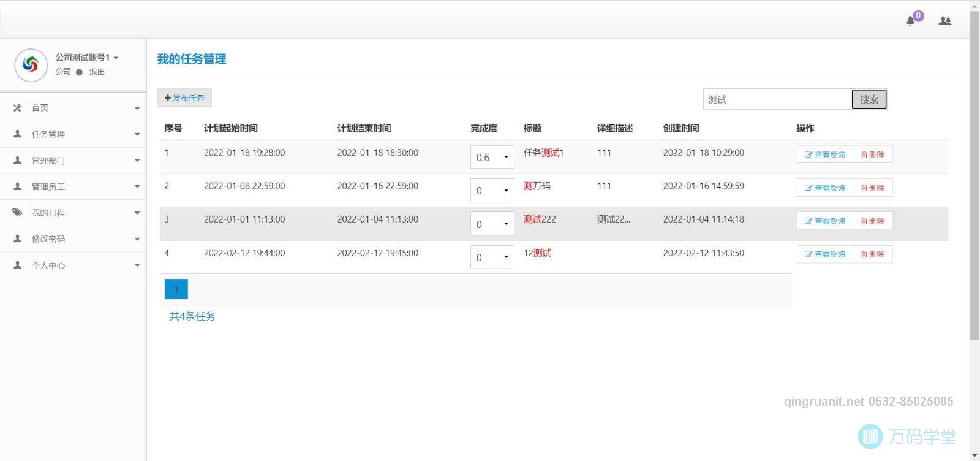Screen dimensions: 980x461
Task: Click 退出 to log out
Action: point(97,72)
